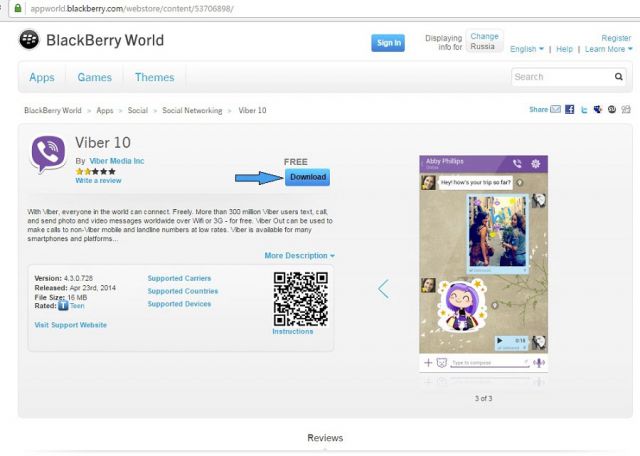The width and height of the screenshot is (640, 456).
Task: Open the Help link
Action: (564, 49)
